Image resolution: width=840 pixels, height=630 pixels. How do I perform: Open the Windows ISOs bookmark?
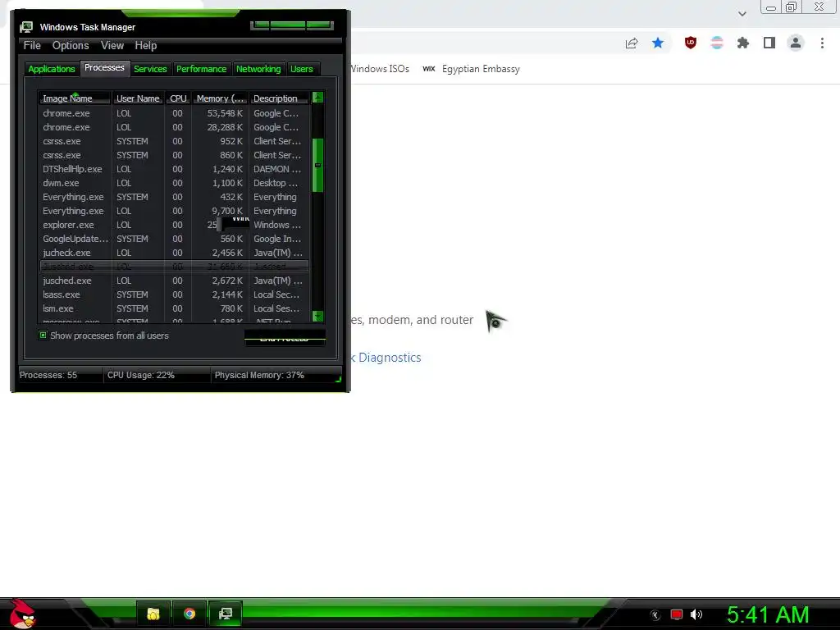pyautogui.click(x=380, y=69)
